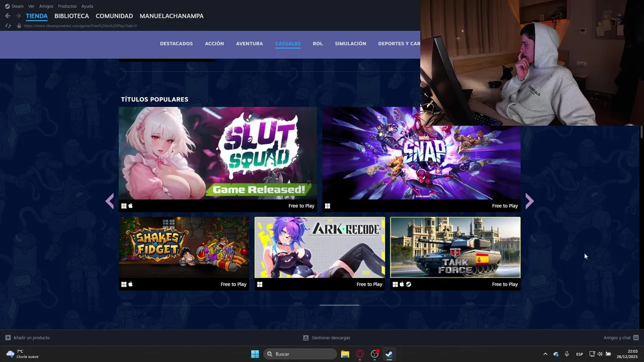Select the SIMULACIÓN genre tab
The height and width of the screenshot is (362, 644).
pyautogui.click(x=351, y=44)
